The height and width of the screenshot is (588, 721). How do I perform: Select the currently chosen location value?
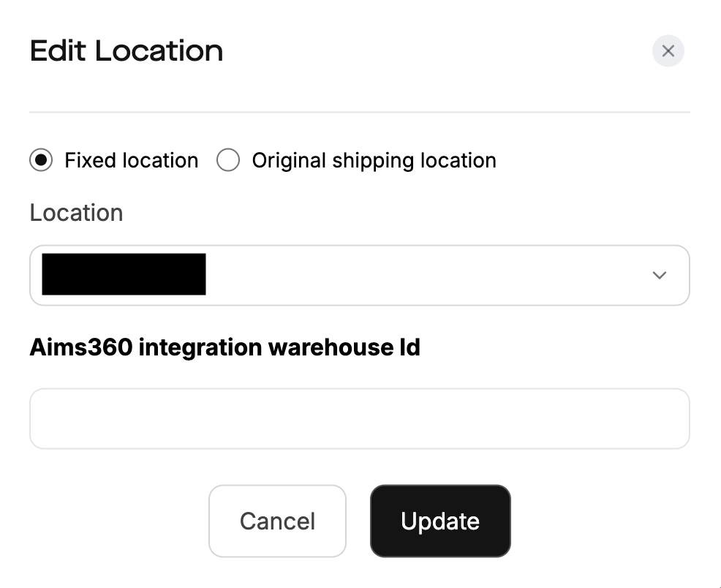[x=123, y=274]
